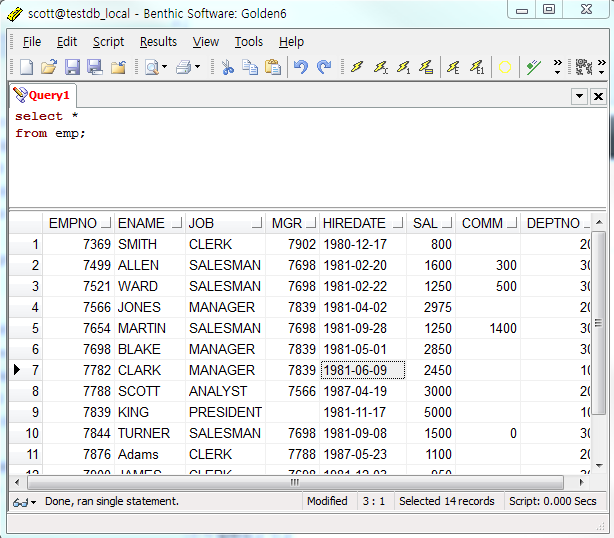The height and width of the screenshot is (538, 614).
Task: Open a script with the folder icon
Action: 49,67
